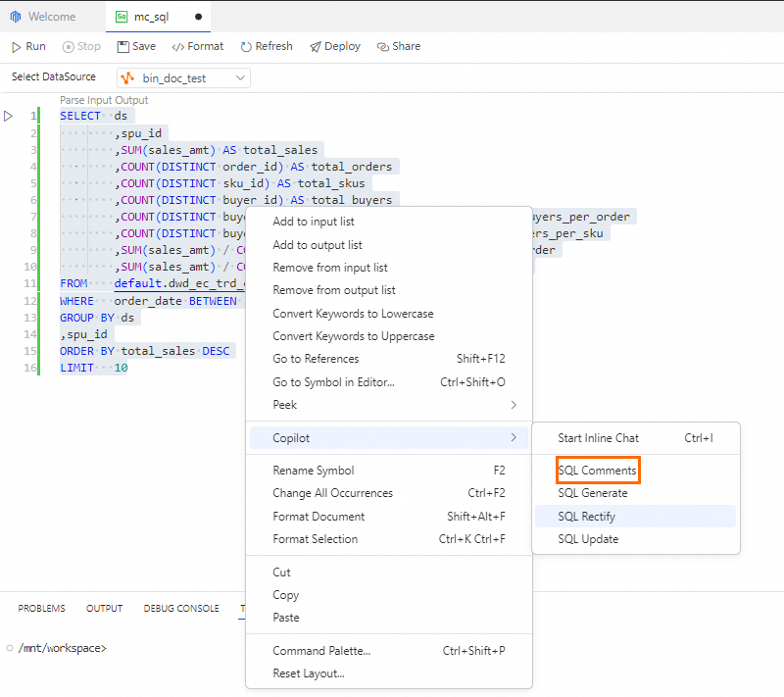This screenshot has height=697, width=784.
Task: Choose SQL Rectify option
Action: coord(587,517)
